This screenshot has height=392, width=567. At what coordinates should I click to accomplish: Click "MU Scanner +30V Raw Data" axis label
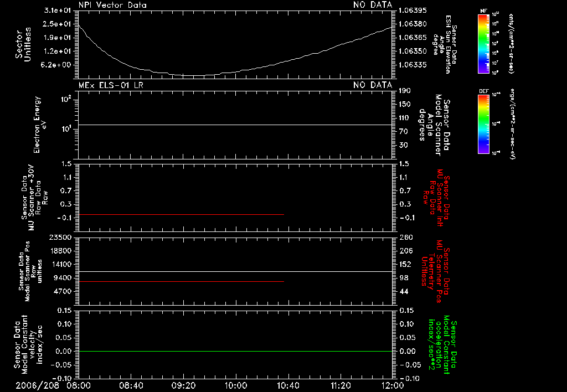tap(34, 198)
